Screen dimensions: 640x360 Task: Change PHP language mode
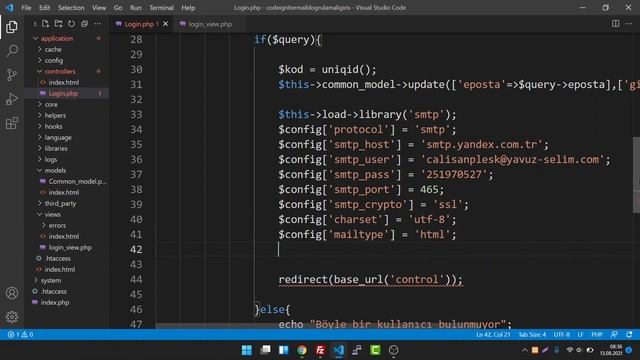click(x=597, y=334)
